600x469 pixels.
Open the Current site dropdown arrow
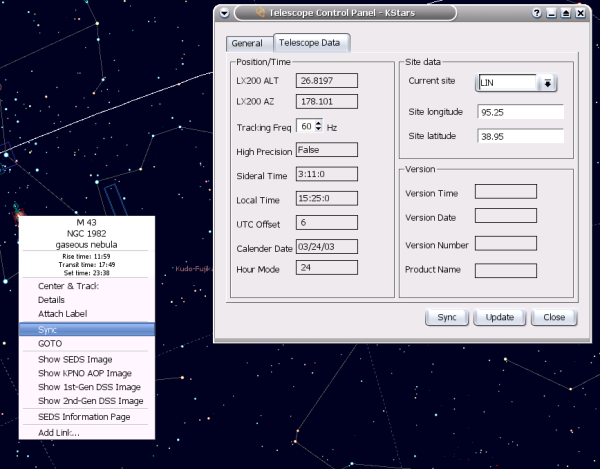click(x=547, y=83)
